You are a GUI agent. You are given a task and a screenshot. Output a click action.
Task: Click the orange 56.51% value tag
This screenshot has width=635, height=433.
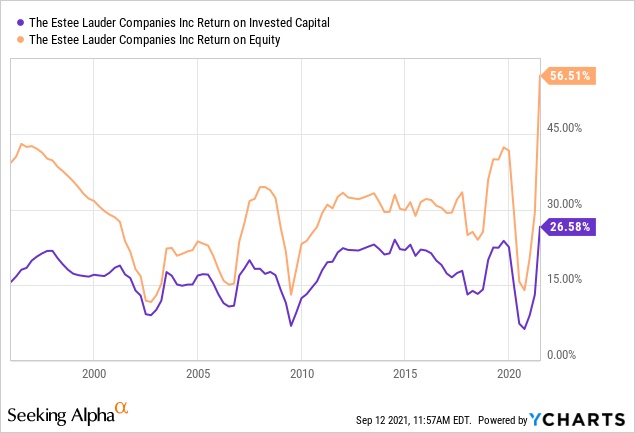click(569, 75)
